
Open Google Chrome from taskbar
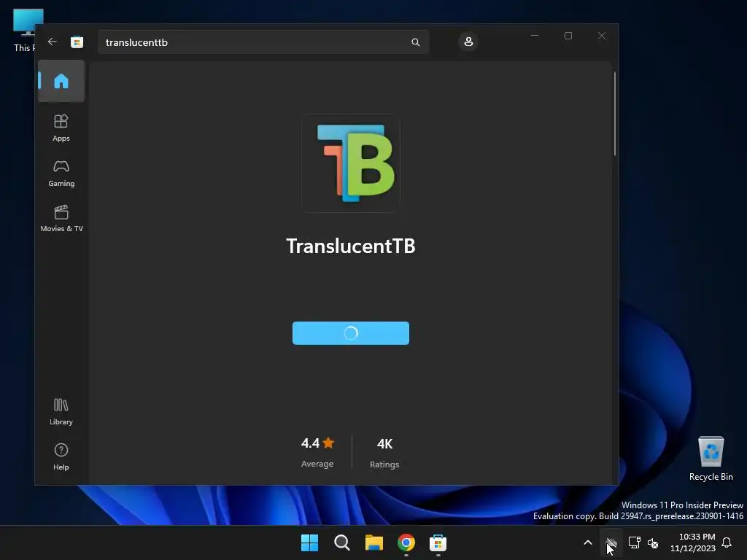[x=406, y=542]
